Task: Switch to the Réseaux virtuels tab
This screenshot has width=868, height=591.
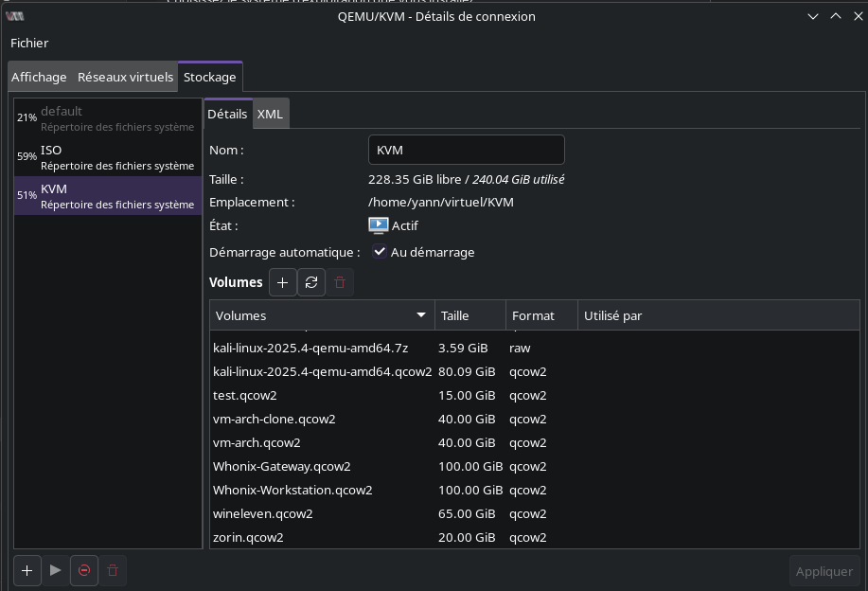Action: (x=125, y=77)
